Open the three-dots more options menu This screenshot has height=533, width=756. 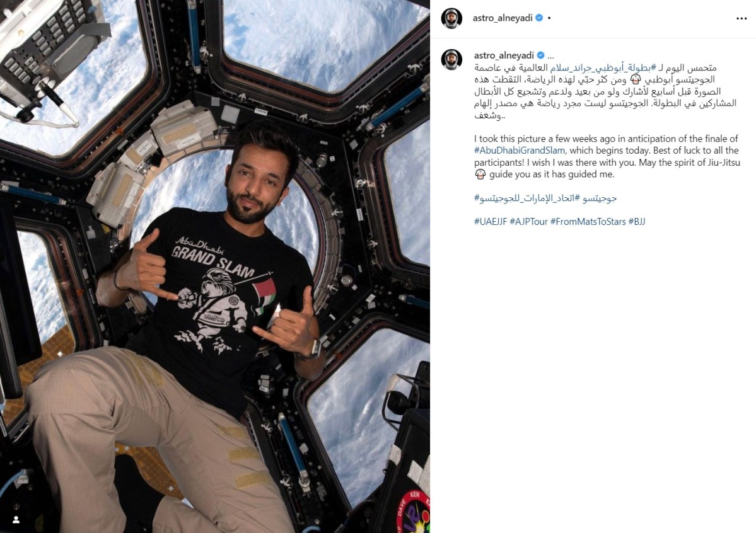point(741,18)
